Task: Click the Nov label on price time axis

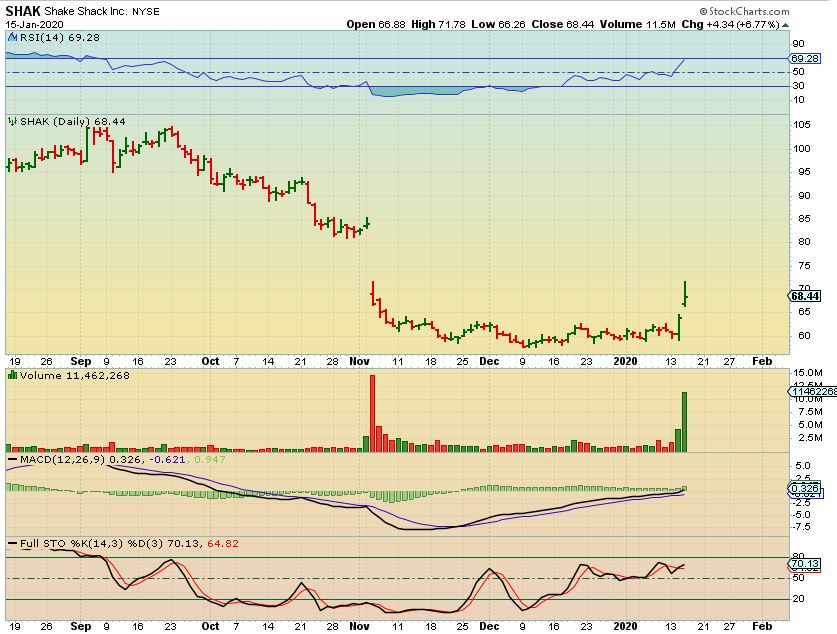Action: 360,360
